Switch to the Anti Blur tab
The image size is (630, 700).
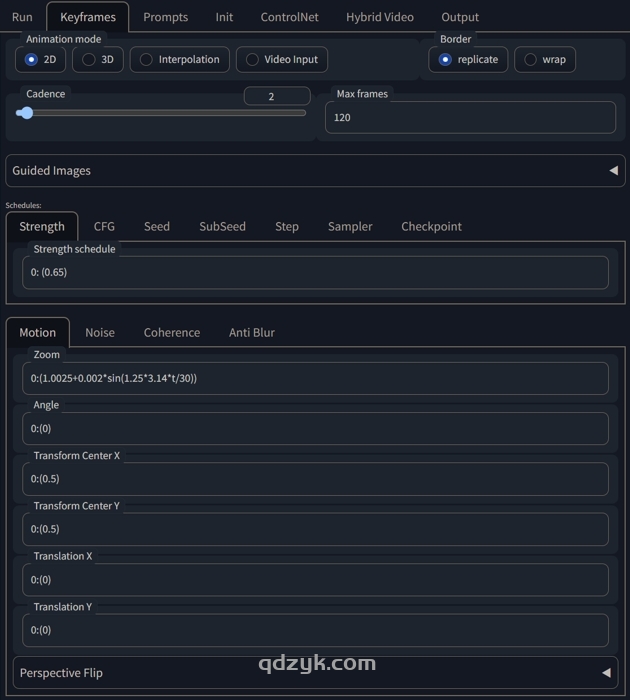(251, 333)
